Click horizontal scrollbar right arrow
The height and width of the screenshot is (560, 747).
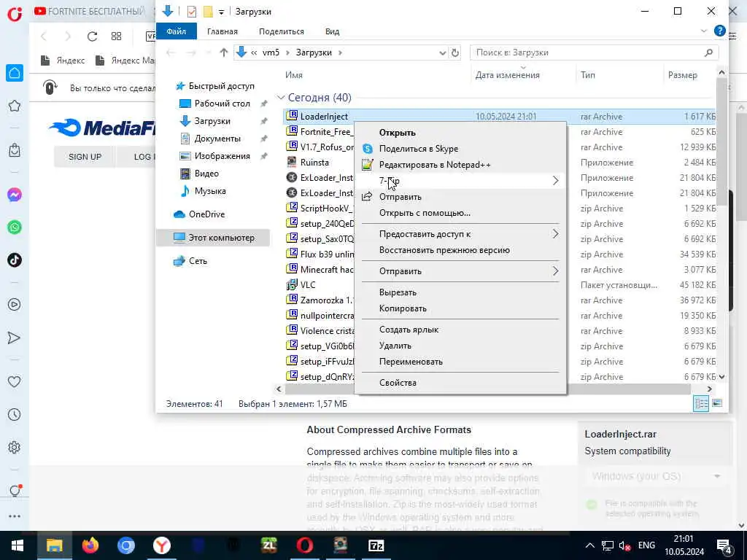pos(709,389)
